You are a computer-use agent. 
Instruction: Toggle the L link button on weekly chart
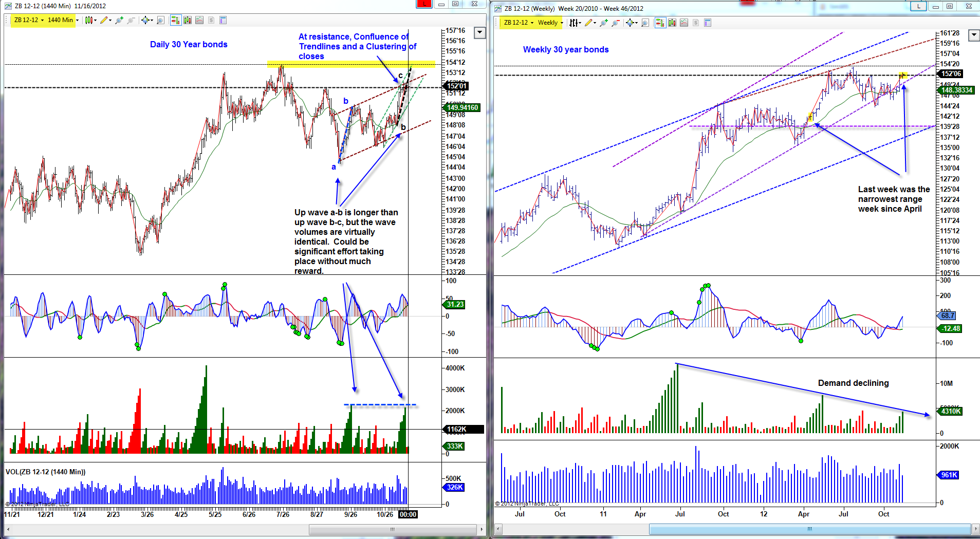point(918,6)
